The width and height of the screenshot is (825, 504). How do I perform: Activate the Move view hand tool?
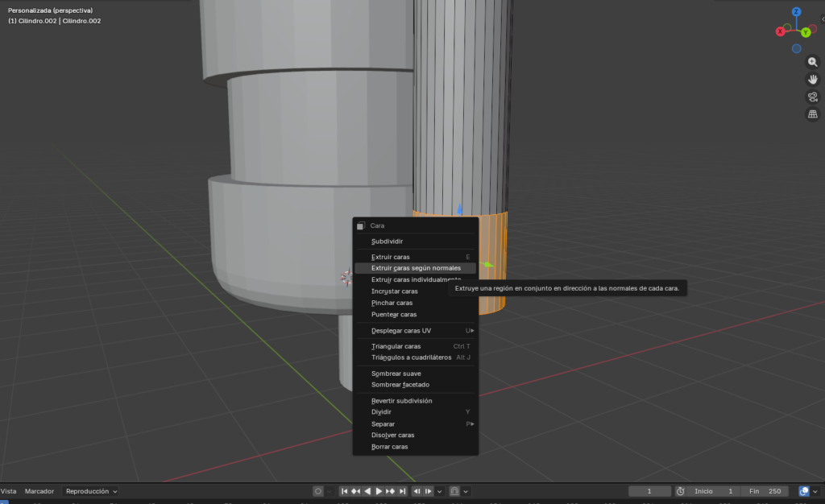[812, 79]
